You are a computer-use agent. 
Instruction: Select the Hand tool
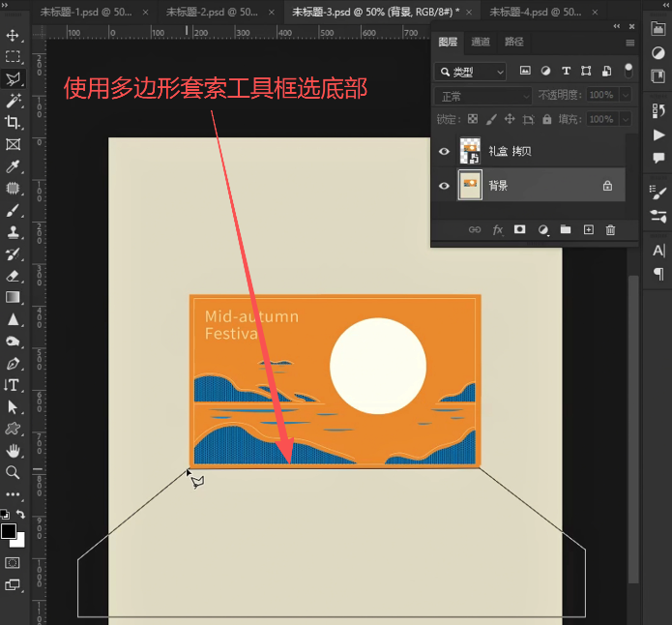click(13, 451)
